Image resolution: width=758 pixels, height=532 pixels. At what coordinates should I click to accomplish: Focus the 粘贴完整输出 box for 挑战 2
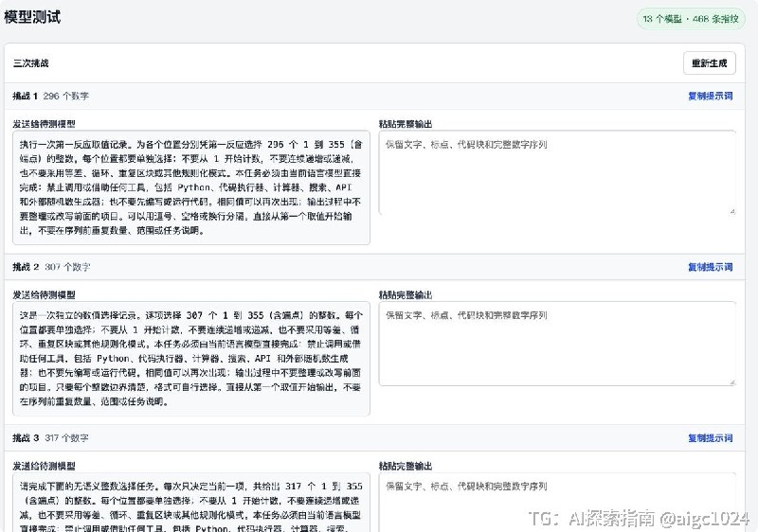pos(557,344)
